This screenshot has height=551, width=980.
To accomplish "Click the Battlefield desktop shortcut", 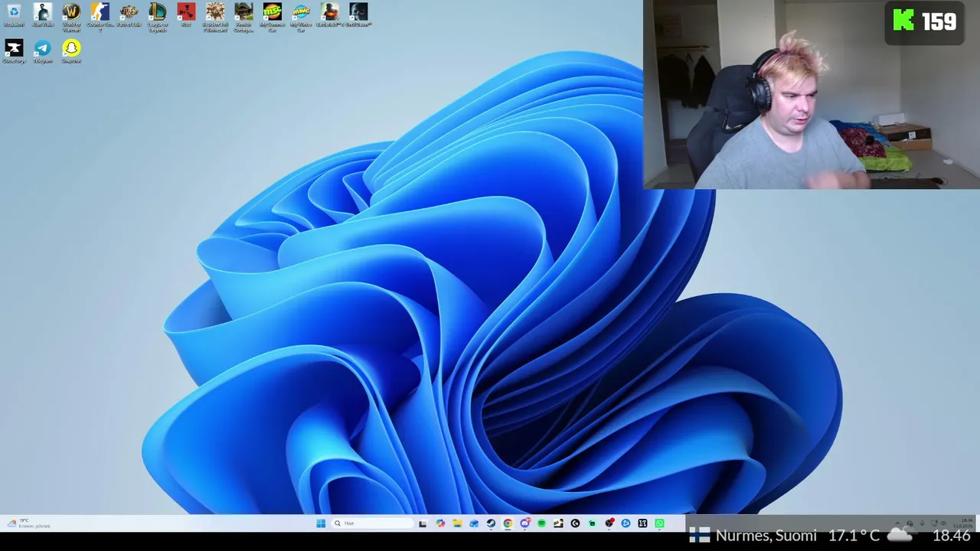I will 330,15.
